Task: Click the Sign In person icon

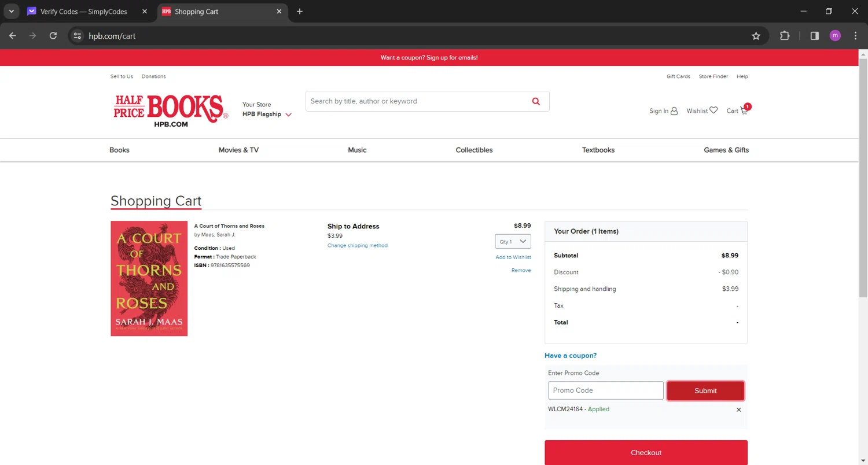Action: tap(674, 111)
